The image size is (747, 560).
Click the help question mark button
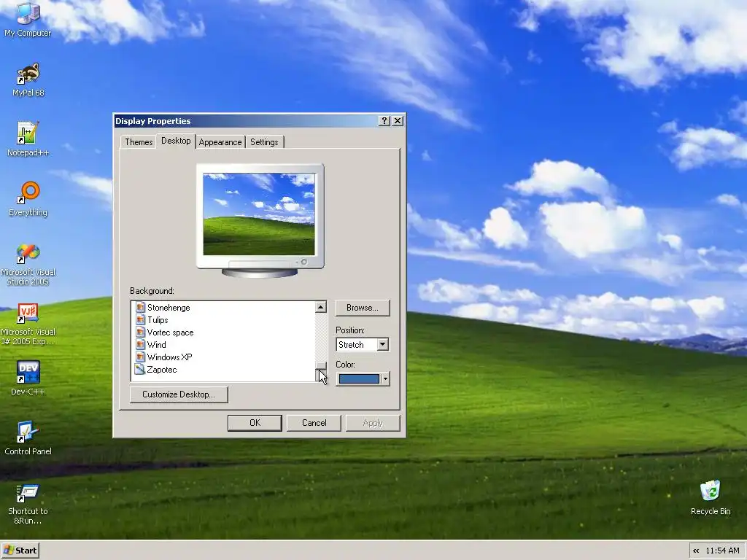click(384, 121)
